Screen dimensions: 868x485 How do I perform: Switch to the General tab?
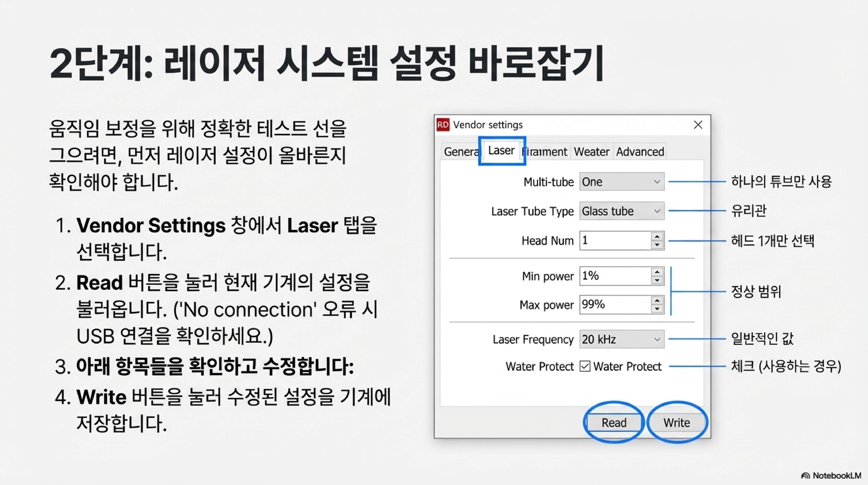tap(460, 152)
